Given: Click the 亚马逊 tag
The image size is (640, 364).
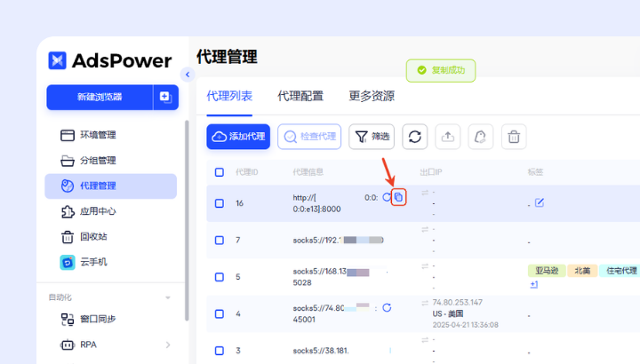Looking at the screenshot, I should click(547, 271).
